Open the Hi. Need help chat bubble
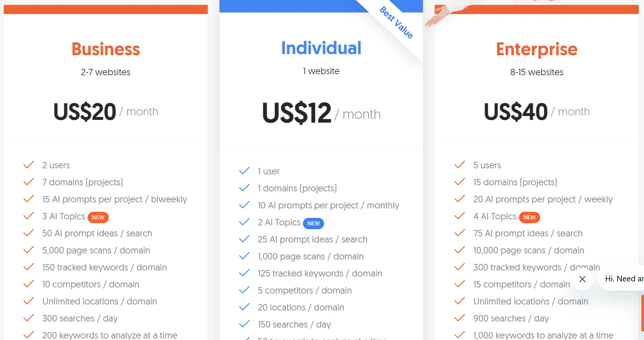The width and height of the screenshot is (644, 340). (x=623, y=279)
